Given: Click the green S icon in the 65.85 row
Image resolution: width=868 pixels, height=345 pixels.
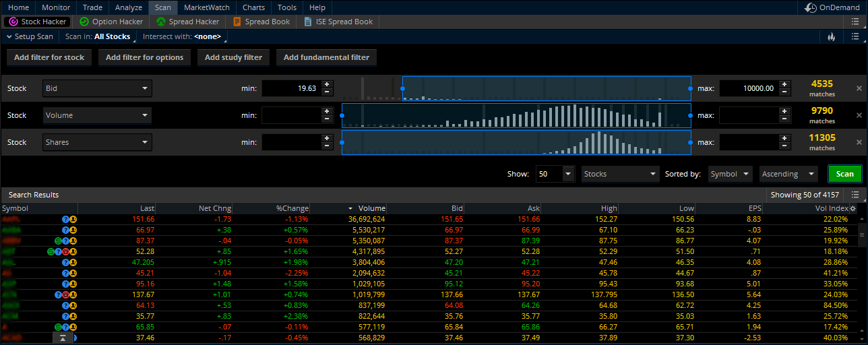Looking at the screenshot, I should pyautogui.click(x=58, y=327).
